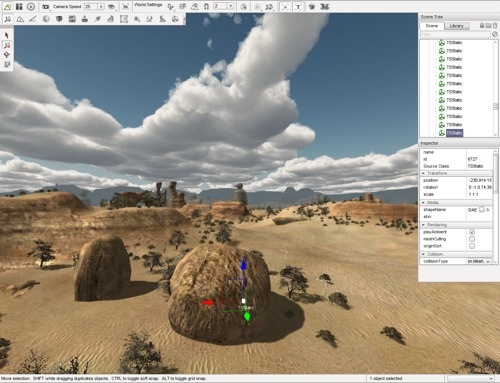The width and height of the screenshot is (500, 383).
Task: Open the Decal Editor stamp icon
Action: pyautogui.click(x=85, y=19)
